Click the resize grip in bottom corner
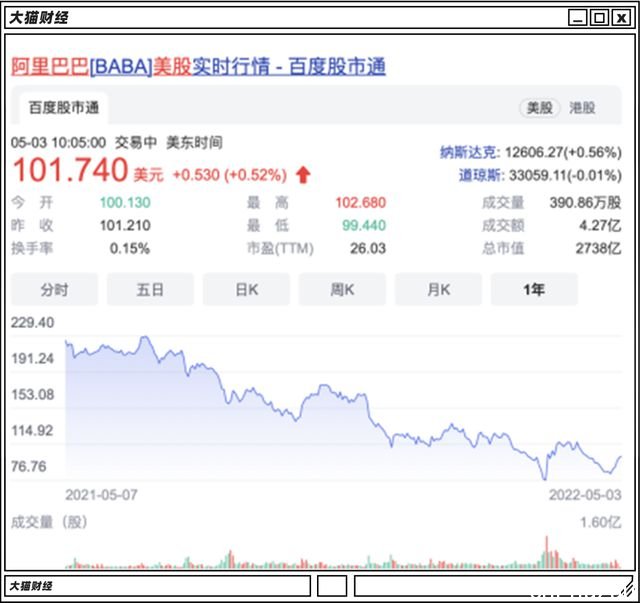Screen dimensions: 640x603 pos(627,590)
